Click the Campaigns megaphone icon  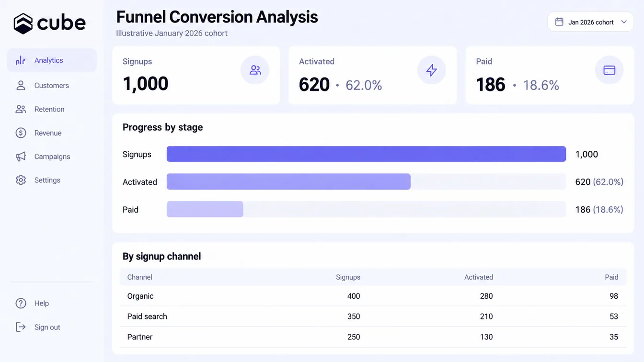(x=21, y=157)
